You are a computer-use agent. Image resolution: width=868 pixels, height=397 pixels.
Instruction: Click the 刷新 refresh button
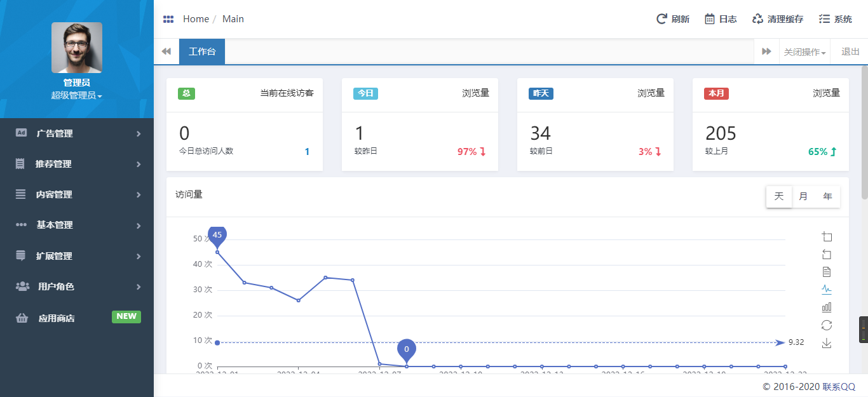[x=673, y=19]
